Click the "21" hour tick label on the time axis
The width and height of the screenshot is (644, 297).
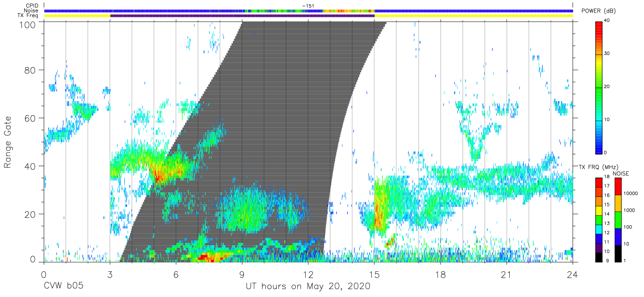(x=507, y=275)
